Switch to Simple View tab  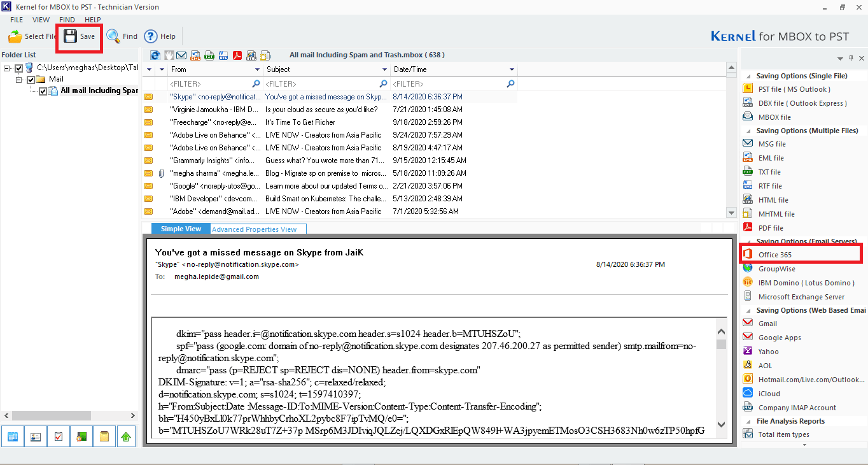click(x=181, y=229)
